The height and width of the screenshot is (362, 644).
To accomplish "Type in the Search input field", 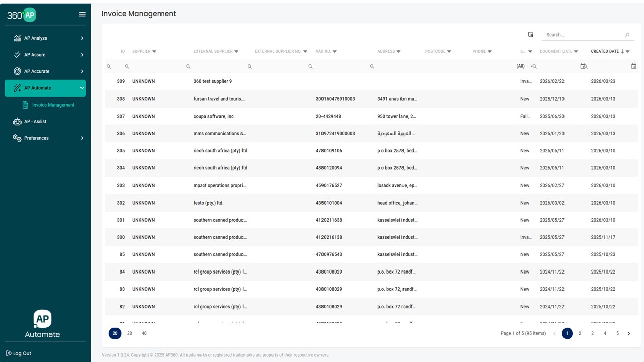I will pos(579,35).
